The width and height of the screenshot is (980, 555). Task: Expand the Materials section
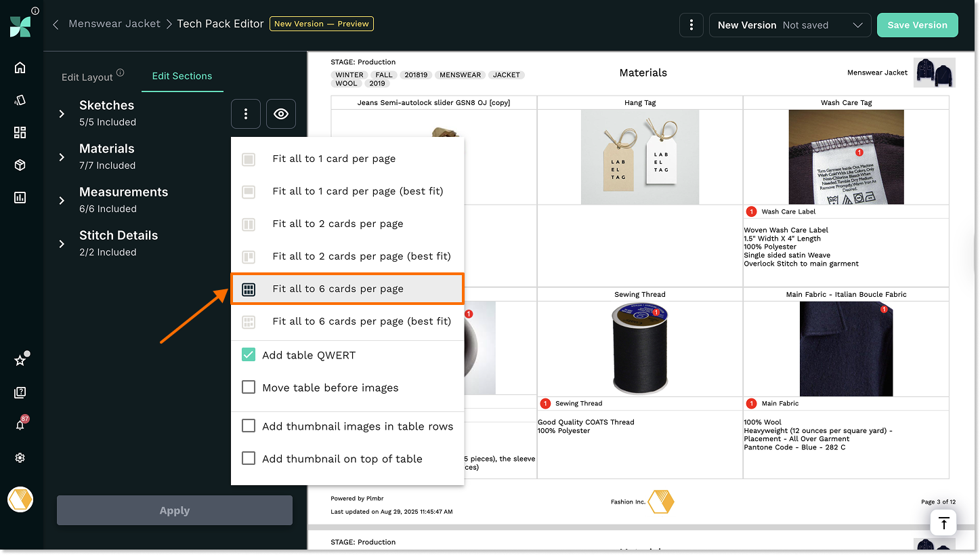click(x=62, y=157)
